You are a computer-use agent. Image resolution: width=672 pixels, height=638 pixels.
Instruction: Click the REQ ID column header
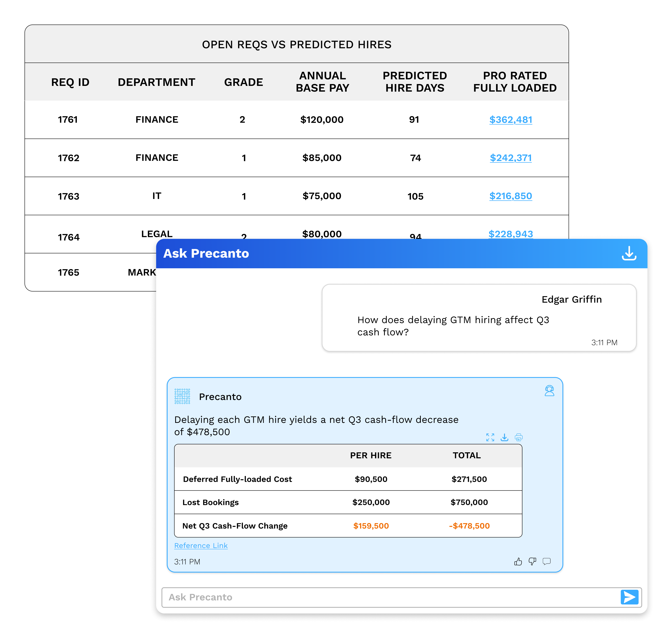click(x=70, y=82)
